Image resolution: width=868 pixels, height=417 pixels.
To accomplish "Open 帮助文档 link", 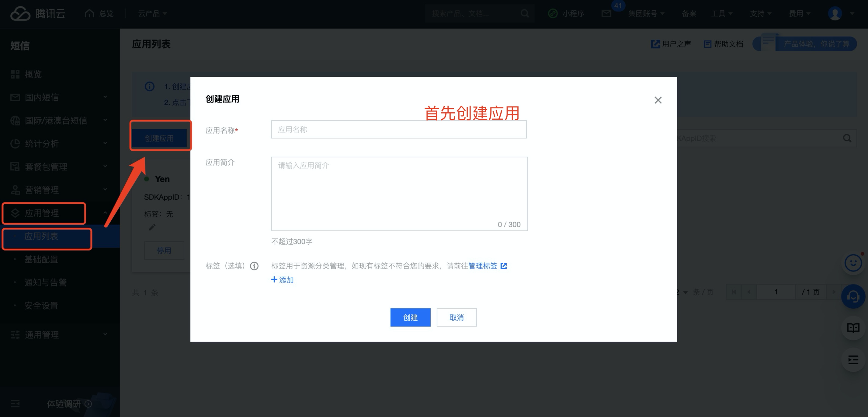I will [724, 44].
